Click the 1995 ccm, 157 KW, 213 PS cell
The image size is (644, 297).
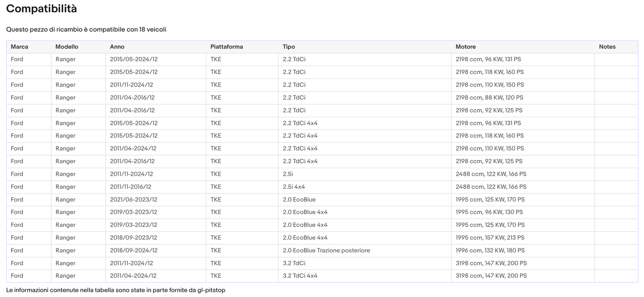490,238
